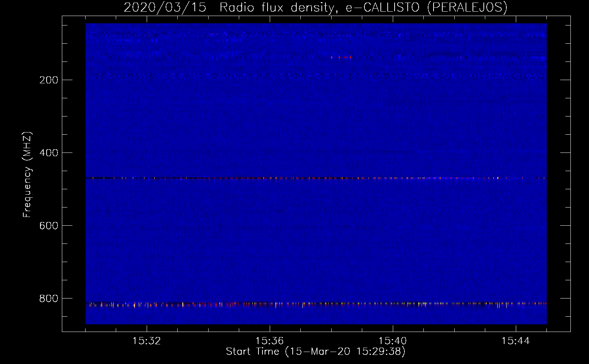Click the interference line near 470 MHz
The image size is (589, 364).
coord(316,178)
